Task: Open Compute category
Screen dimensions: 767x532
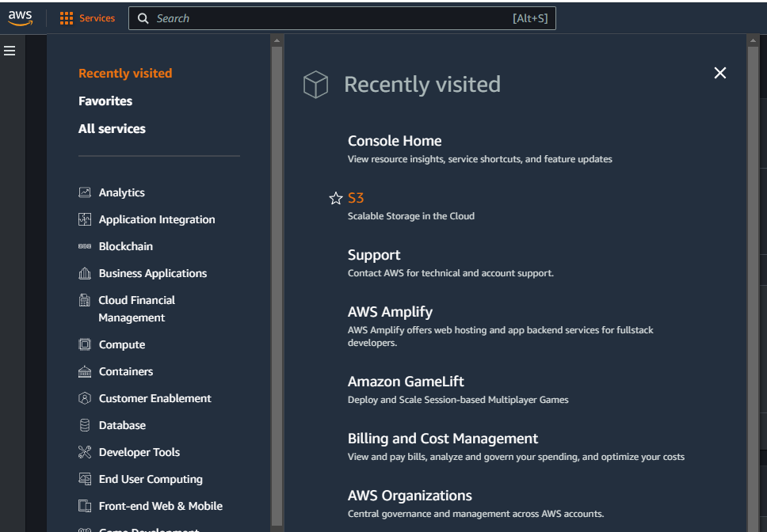Action: (122, 344)
